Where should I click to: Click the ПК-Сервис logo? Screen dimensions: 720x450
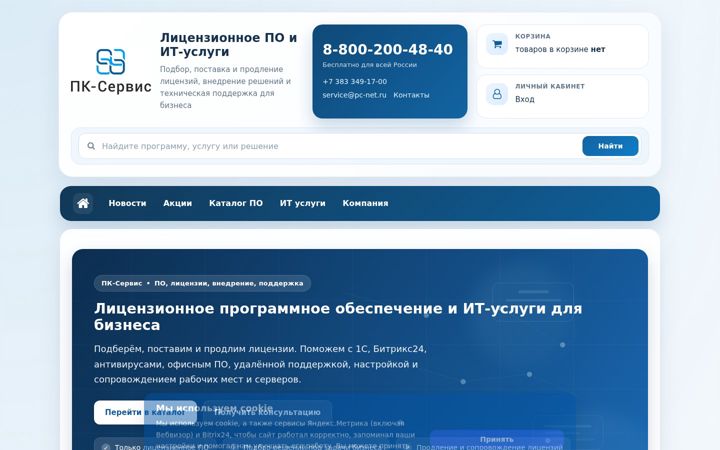coord(111,71)
